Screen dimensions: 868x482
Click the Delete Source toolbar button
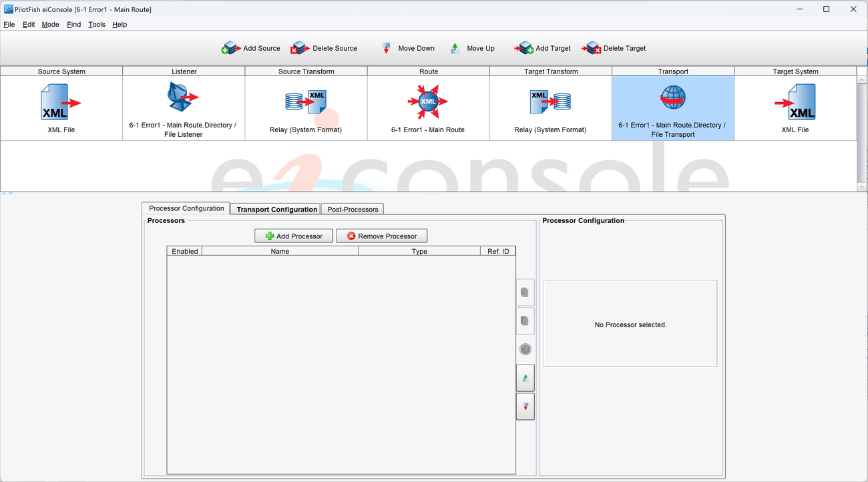pos(324,48)
